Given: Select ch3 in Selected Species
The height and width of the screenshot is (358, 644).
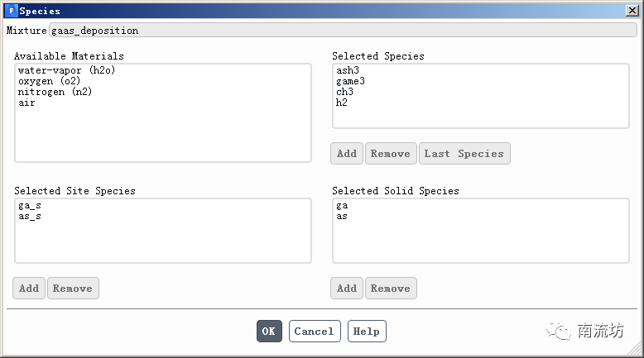Looking at the screenshot, I should pyautogui.click(x=345, y=92).
